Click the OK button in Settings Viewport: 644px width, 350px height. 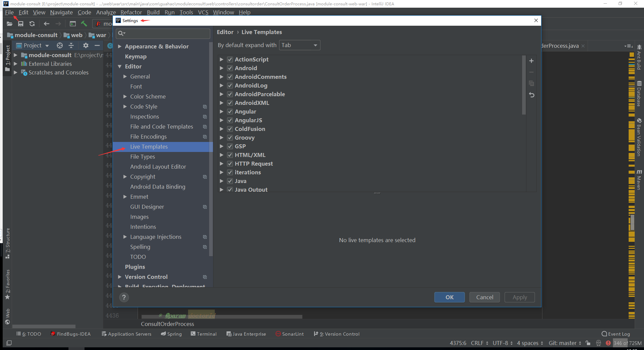click(450, 297)
